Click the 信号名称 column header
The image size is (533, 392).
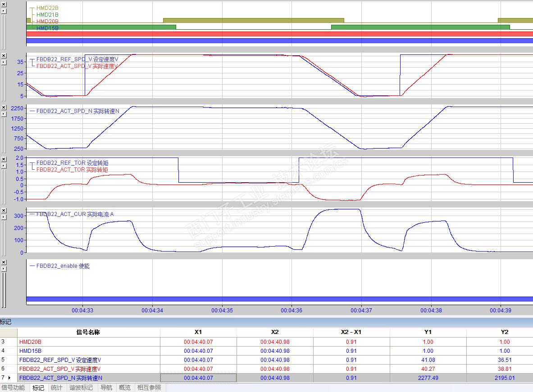pos(88,332)
